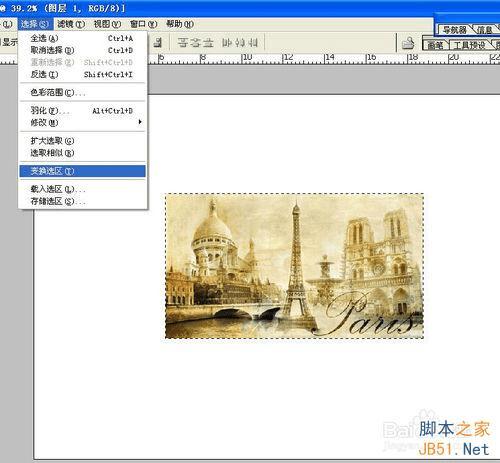Switch to the 导航器 panel tab

pyautogui.click(x=454, y=30)
